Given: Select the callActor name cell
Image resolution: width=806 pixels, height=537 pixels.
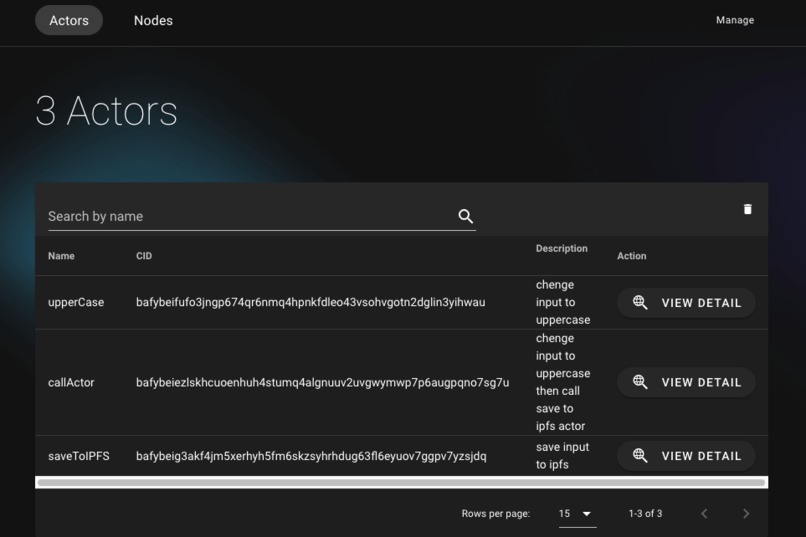Looking at the screenshot, I should click(71, 382).
